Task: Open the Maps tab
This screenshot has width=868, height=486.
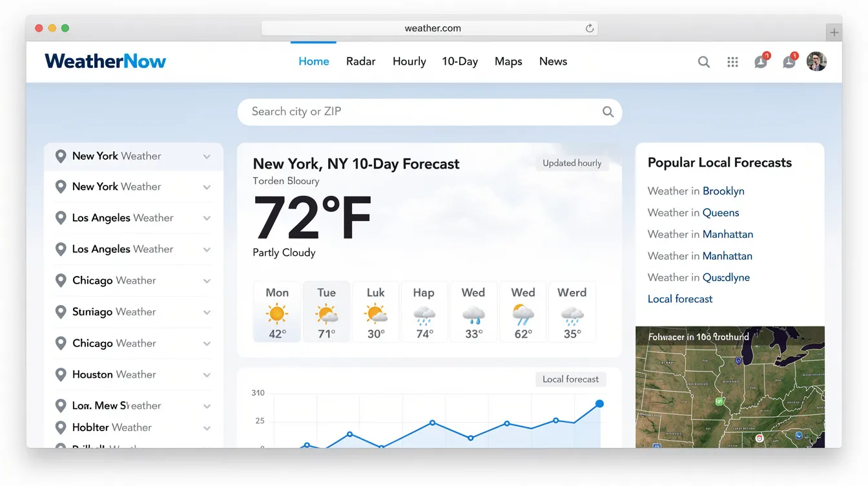Action: click(508, 61)
